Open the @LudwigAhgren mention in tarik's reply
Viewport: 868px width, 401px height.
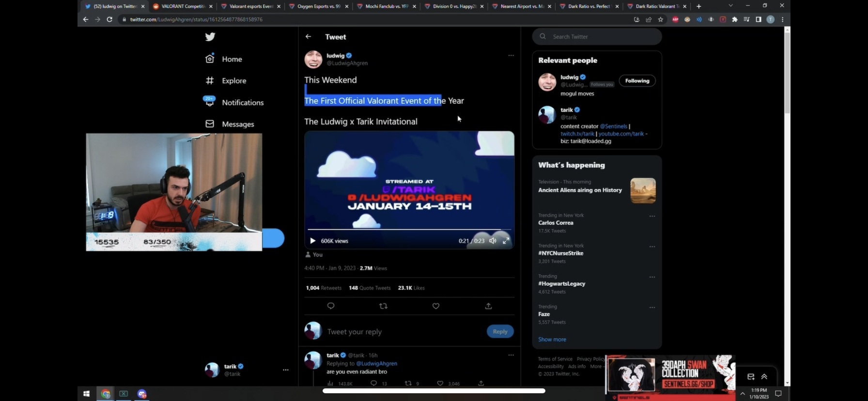tap(376, 363)
